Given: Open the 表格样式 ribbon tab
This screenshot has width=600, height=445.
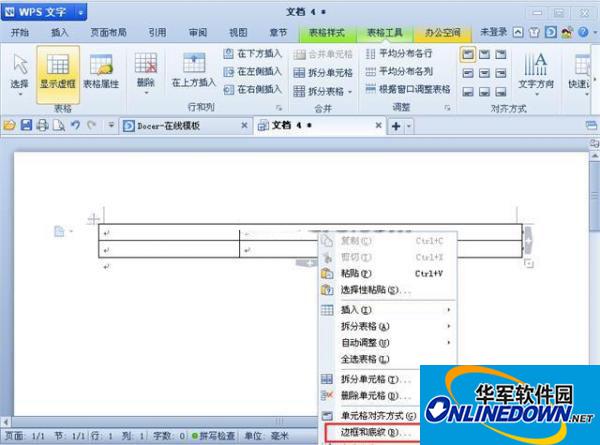Looking at the screenshot, I should (x=321, y=32).
